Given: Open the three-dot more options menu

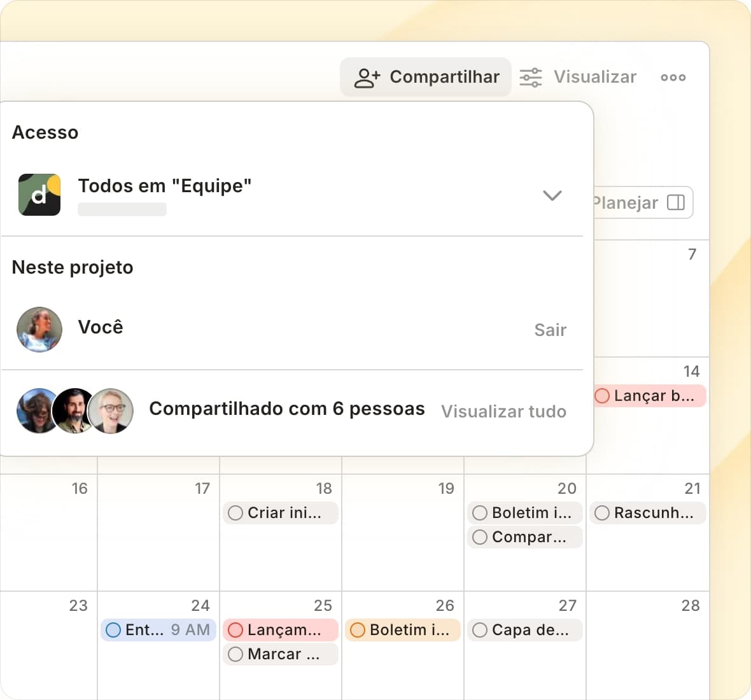Looking at the screenshot, I should [673, 78].
